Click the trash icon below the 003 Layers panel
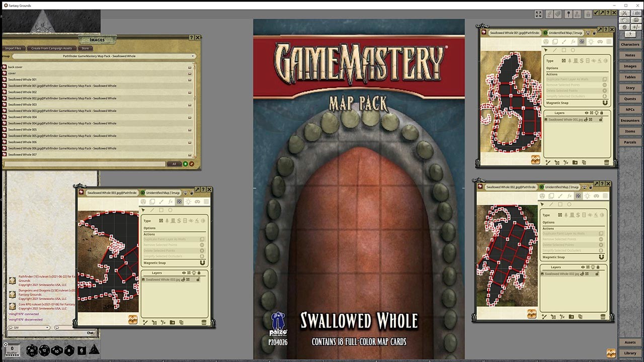Viewport: 644px width, 362px height. click(x=204, y=322)
